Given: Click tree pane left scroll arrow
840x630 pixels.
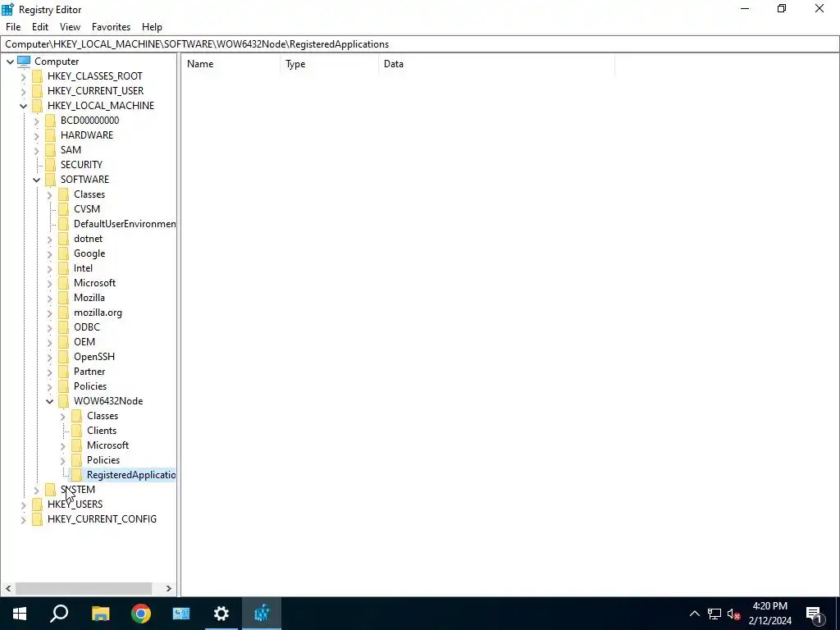Looking at the screenshot, I should click(x=8, y=589).
